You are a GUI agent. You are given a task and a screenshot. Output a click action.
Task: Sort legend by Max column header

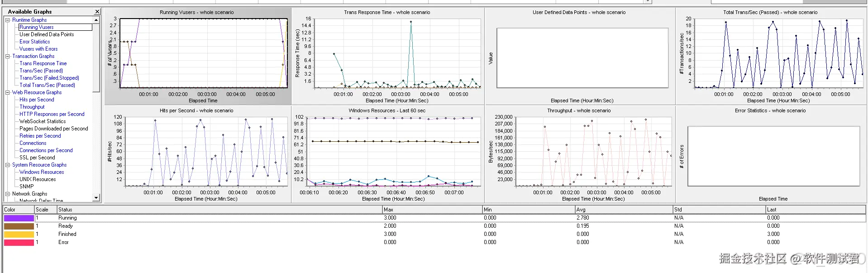tap(432, 210)
